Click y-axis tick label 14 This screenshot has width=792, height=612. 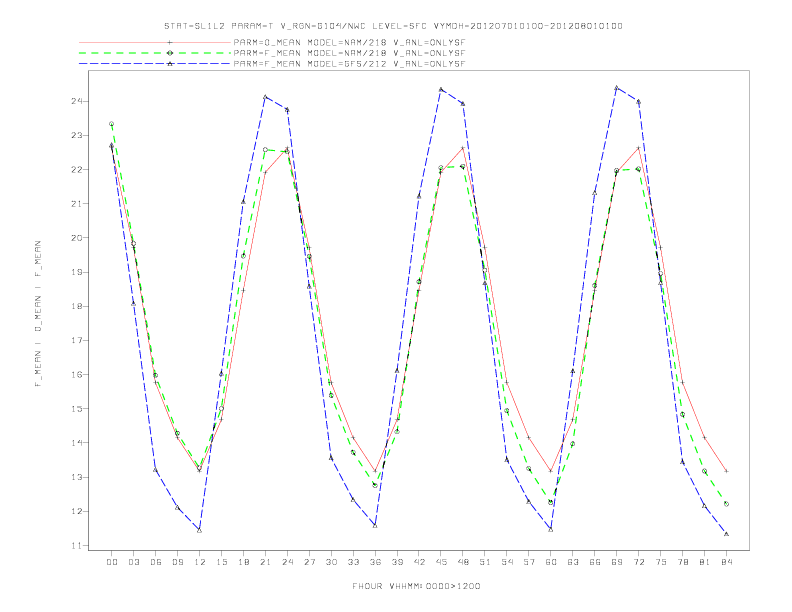pos(76,443)
